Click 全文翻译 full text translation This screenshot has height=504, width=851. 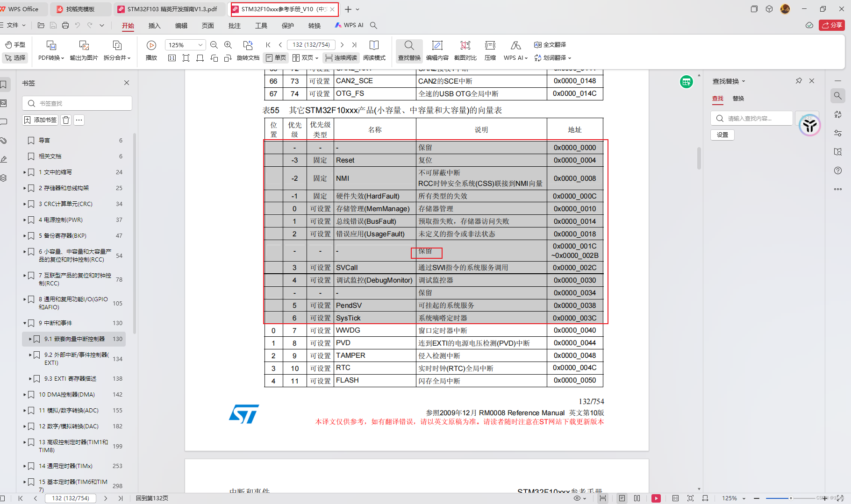click(550, 45)
